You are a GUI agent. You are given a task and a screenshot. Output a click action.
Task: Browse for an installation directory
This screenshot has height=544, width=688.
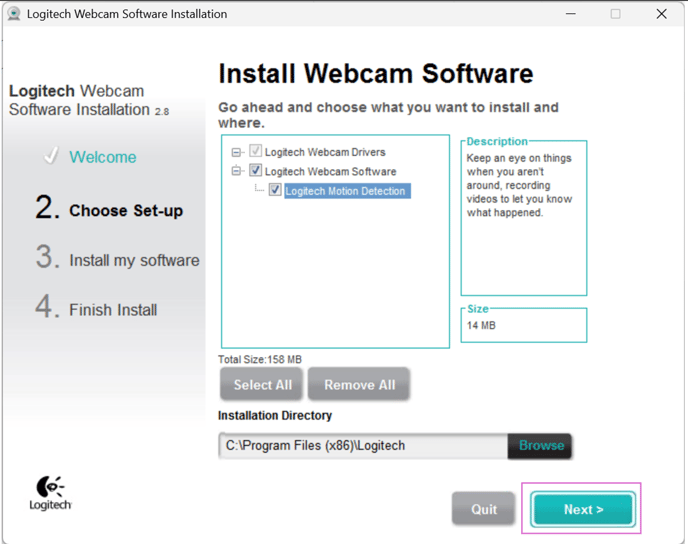pos(540,446)
